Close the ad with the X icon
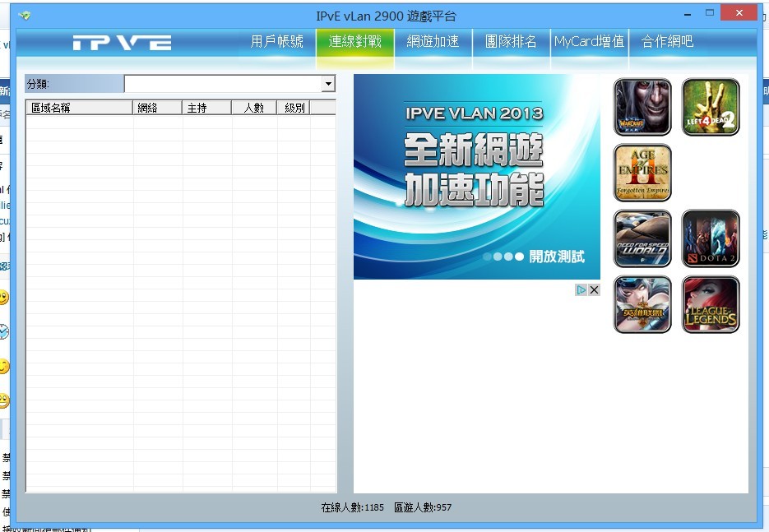The width and height of the screenshot is (769, 532). (x=594, y=289)
